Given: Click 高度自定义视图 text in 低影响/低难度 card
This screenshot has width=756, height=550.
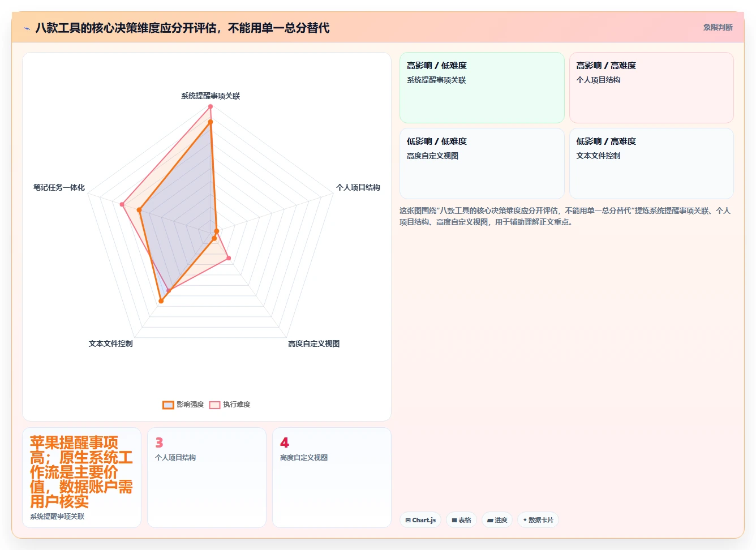Looking at the screenshot, I should coord(432,156).
